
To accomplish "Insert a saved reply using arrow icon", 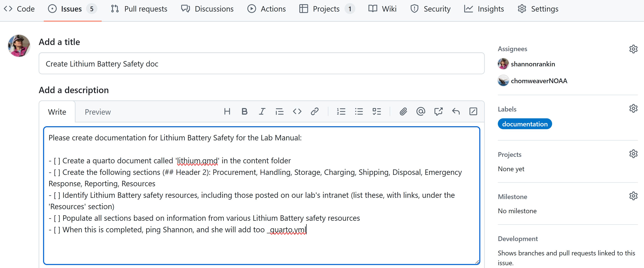I will pyautogui.click(x=456, y=112).
